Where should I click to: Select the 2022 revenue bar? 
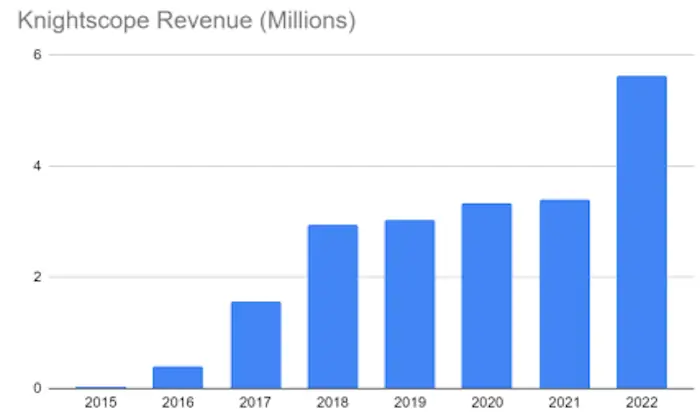tap(641, 232)
